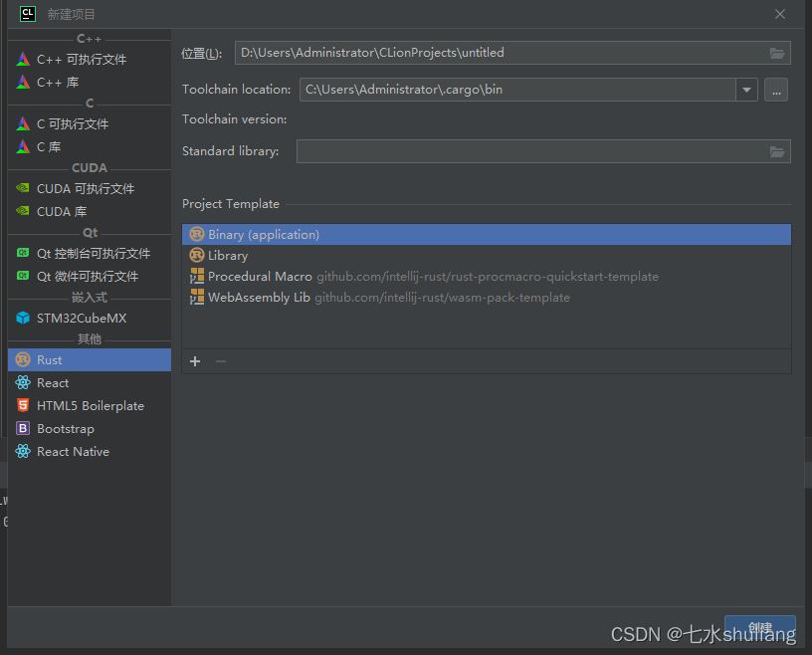The width and height of the screenshot is (812, 655).
Task: Click the Rust gear logo icon in sidebar
Action: [x=23, y=359]
